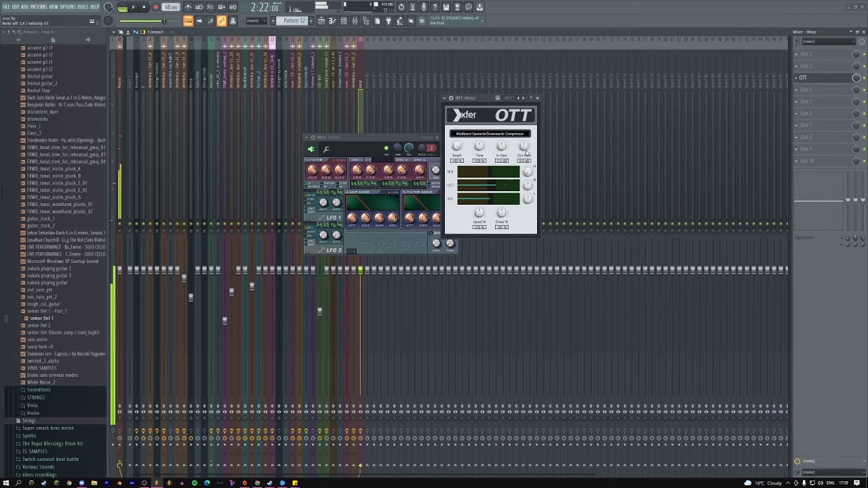The height and width of the screenshot is (488, 868).
Task: Click Wasp filter CUT knob
Action: (x=312, y=169)
